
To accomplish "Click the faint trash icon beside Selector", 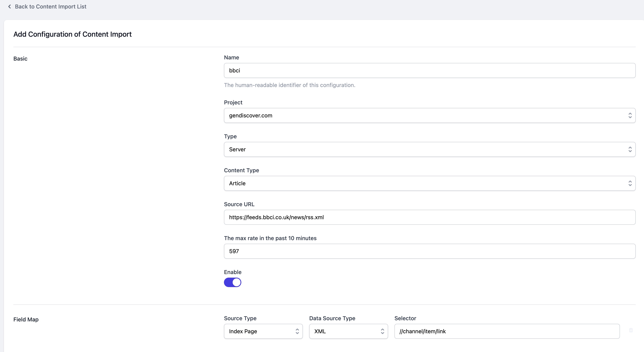I will 631,330.
